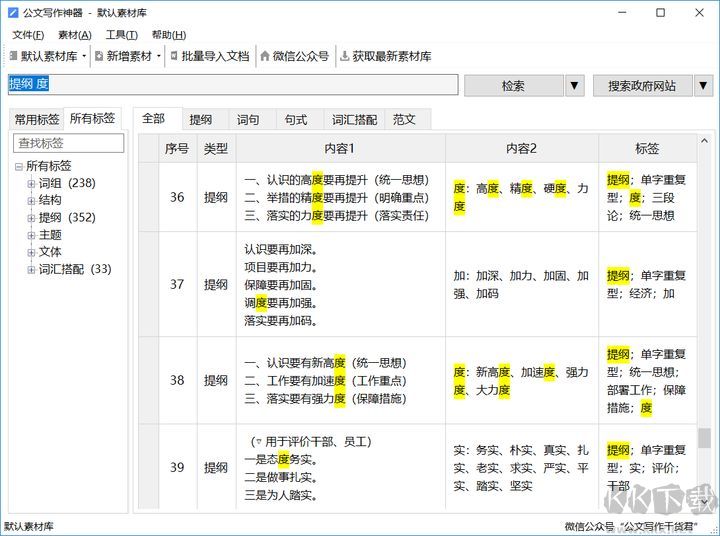Click the 内容2 cell starting with 加: 加深
Screen dimensions: 720x536
click(x=521, y=284)
